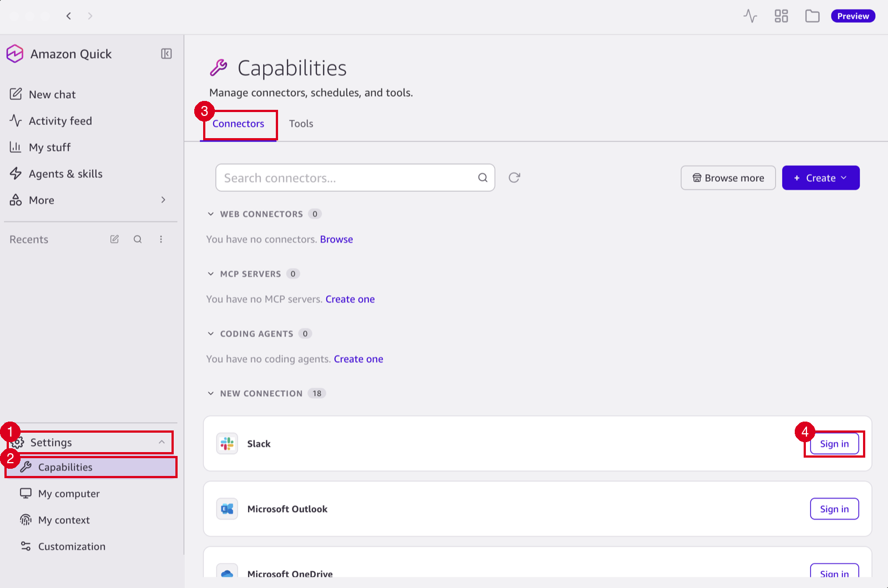
Task: Open the Create dropdown
Action: pyautogui.click(x=821, y=178)
